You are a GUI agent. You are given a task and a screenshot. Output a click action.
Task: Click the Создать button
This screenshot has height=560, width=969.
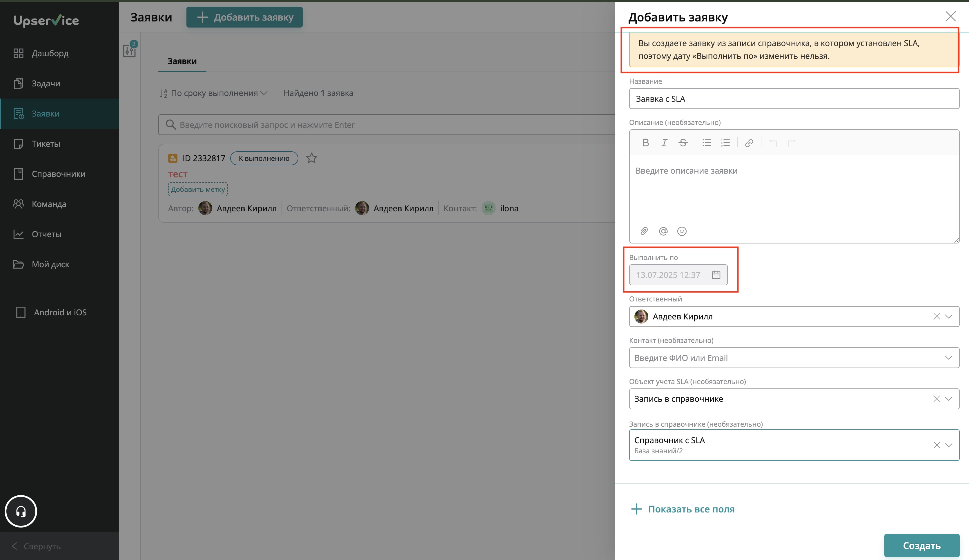tap(921, 545)
